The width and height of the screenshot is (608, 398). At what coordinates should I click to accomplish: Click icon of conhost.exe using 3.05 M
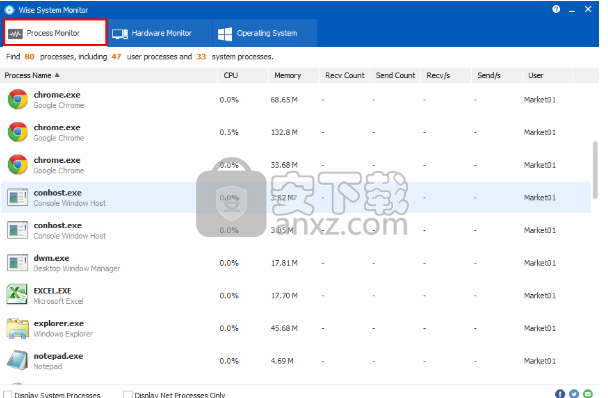coord(17,230)
